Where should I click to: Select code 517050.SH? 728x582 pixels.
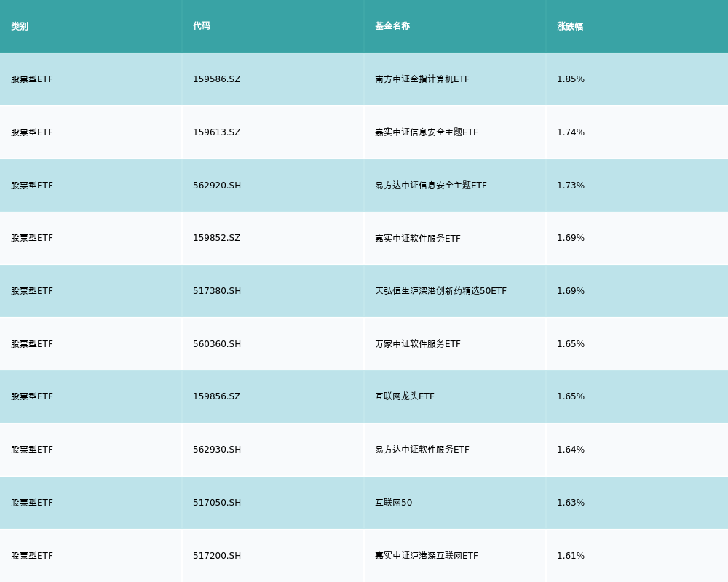(217, 503)
